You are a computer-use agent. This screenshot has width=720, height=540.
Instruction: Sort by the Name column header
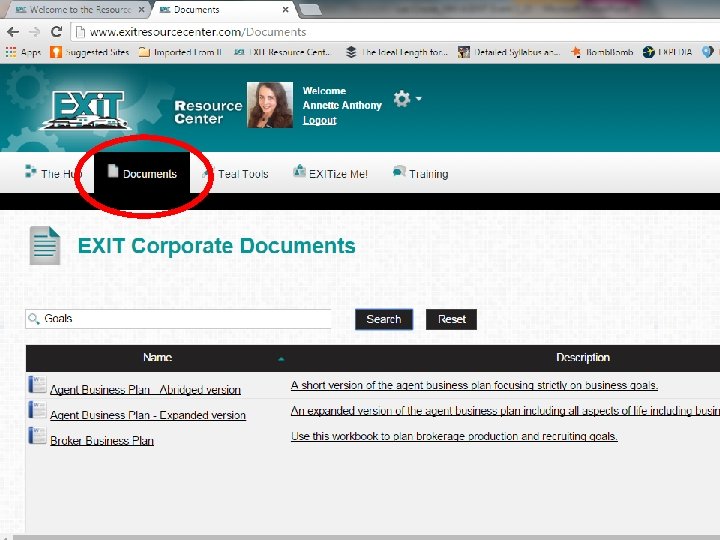click(158, 358)
